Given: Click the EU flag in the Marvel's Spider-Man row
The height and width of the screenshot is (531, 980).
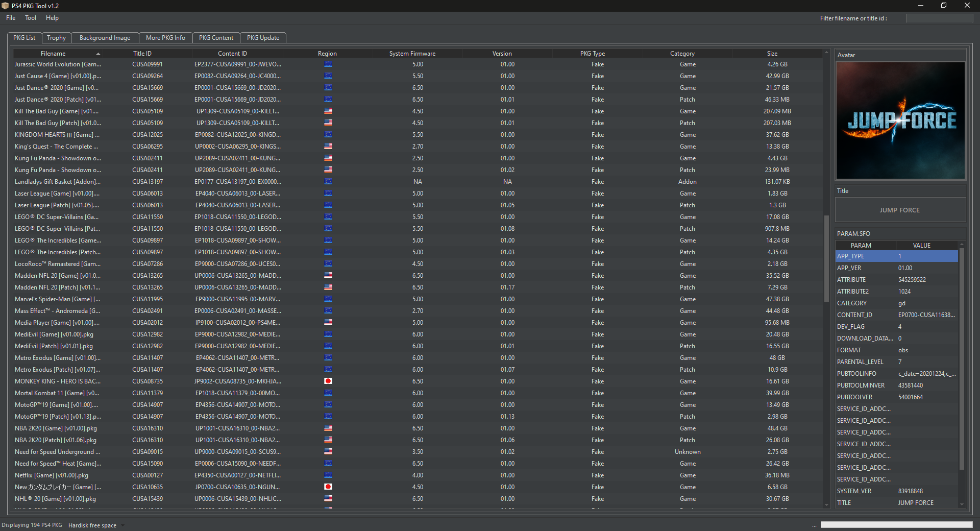Looking at the screenshot, I should [x=328, y=299].
